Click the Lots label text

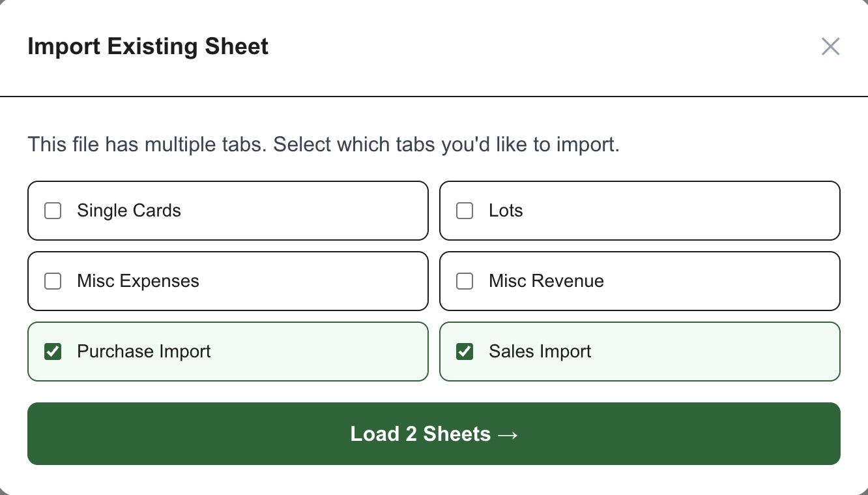click(x=506, y=211)
